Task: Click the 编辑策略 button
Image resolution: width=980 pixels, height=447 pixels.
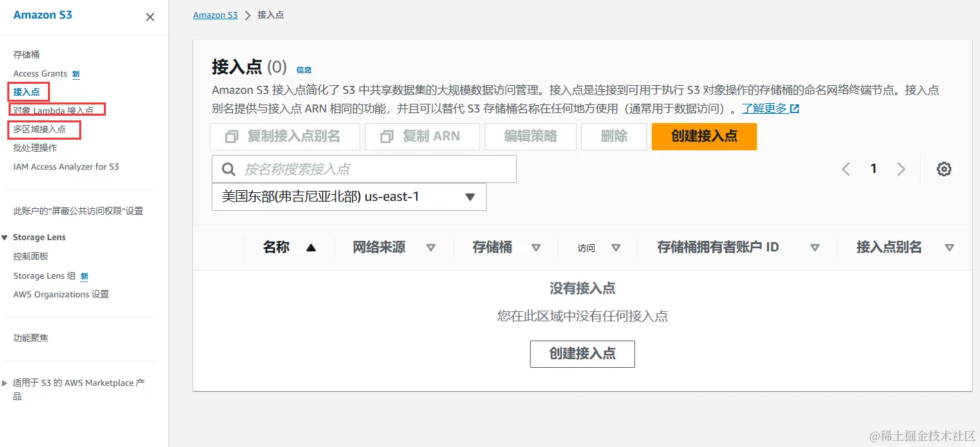Action: [531, 136]
